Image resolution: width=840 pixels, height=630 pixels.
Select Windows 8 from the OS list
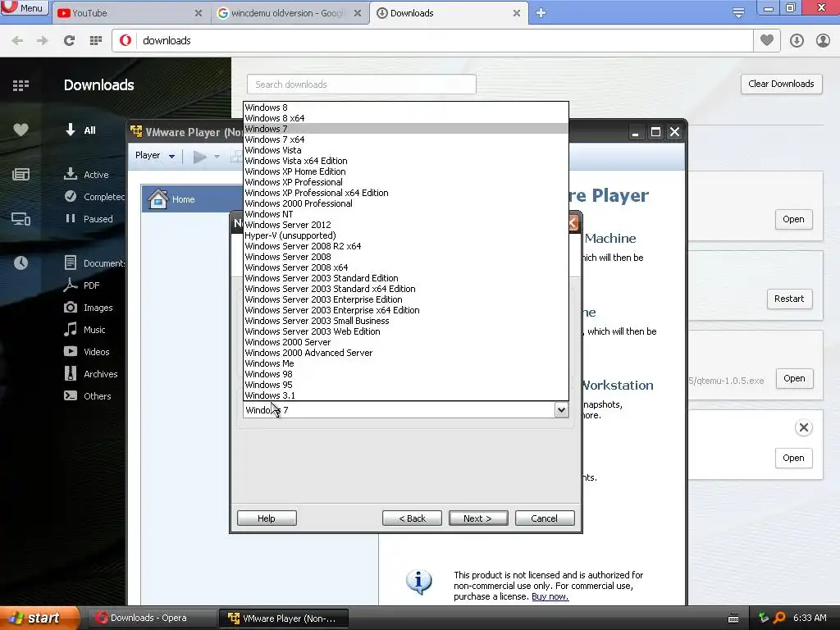coord(405,107)
